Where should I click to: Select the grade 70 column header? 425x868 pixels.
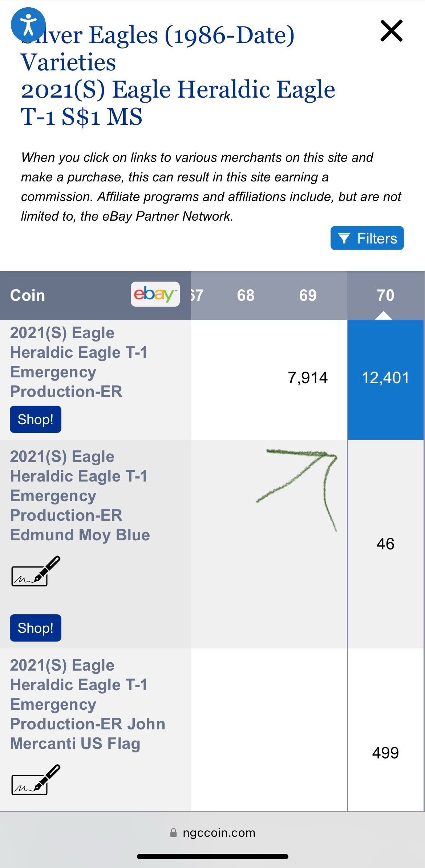coord(385,295)
